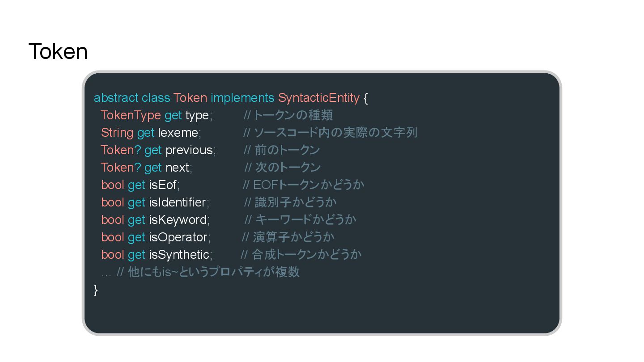Click the comment "トークンの種類"
The image size is (644, 362).
point(293,115)
